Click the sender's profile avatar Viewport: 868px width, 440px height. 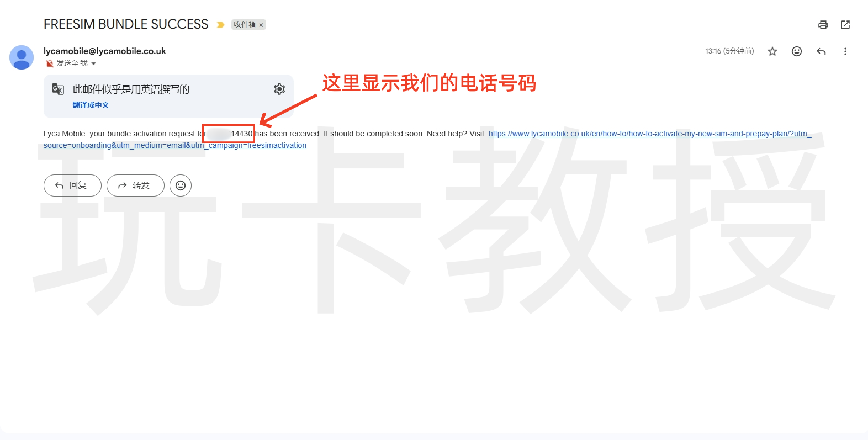tap(22, 57)
